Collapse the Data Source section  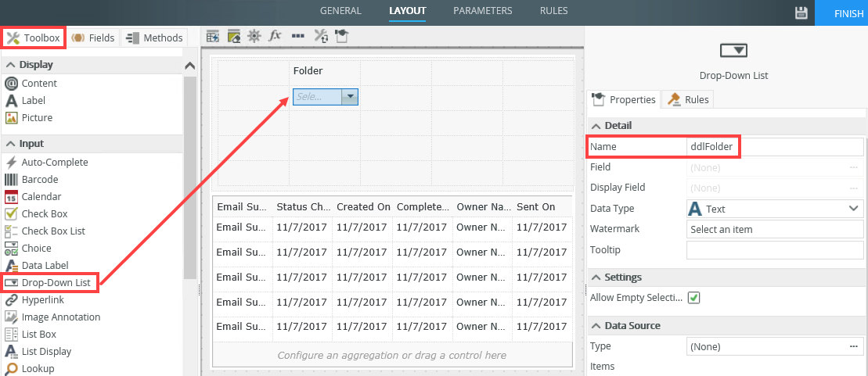pos(596,326)
